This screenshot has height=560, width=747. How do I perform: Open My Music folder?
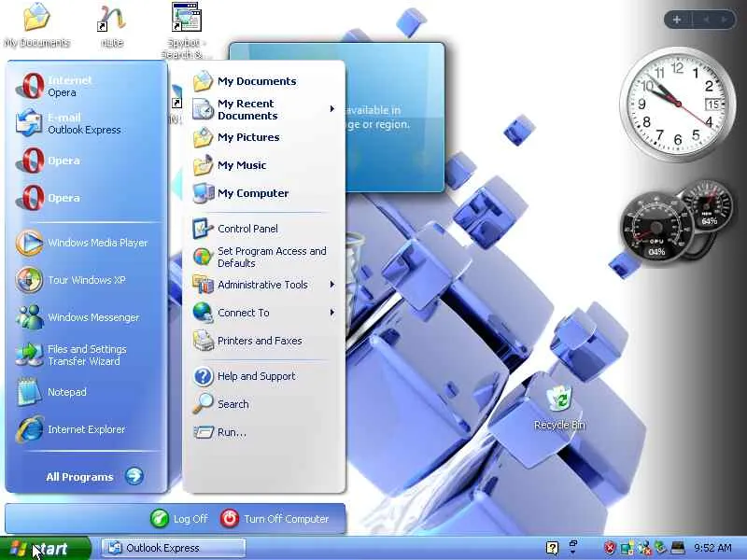pyautogui.click(x=263, y=165)
